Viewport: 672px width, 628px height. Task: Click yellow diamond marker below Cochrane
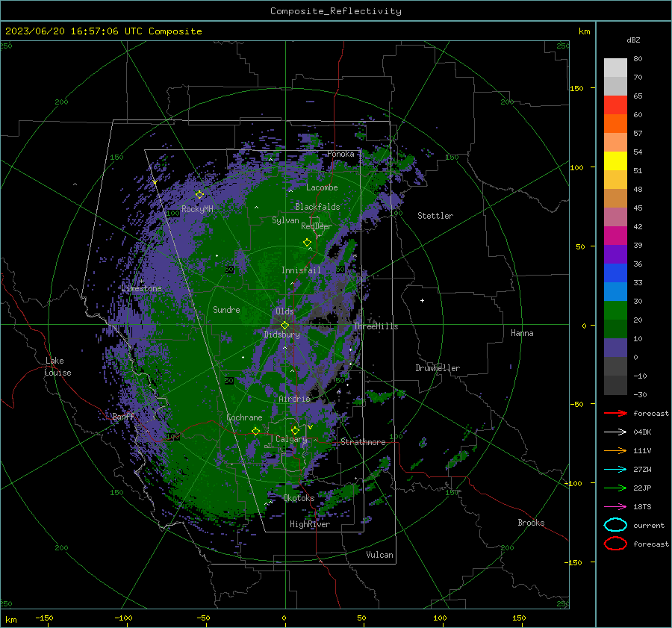pos(255,431)
